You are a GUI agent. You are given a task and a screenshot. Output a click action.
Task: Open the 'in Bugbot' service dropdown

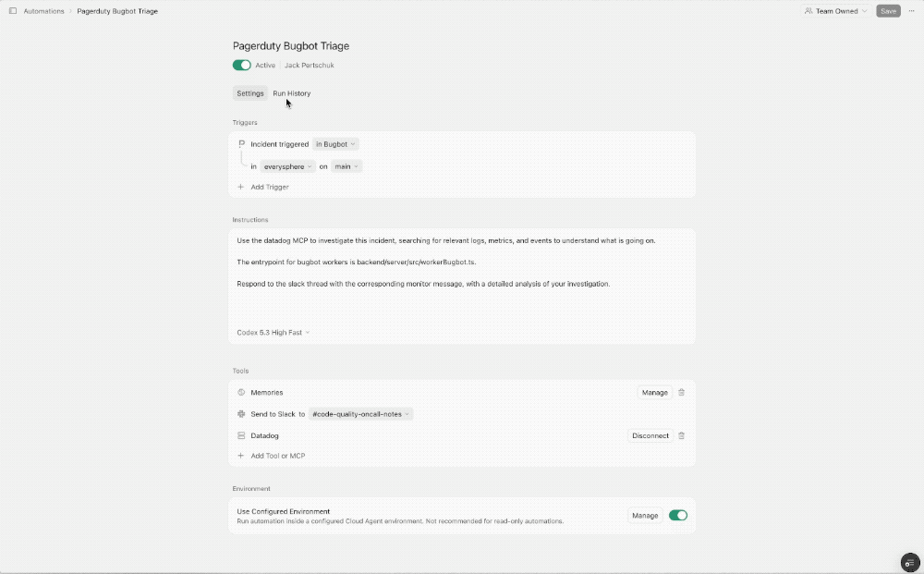click(x=335, y=144)
